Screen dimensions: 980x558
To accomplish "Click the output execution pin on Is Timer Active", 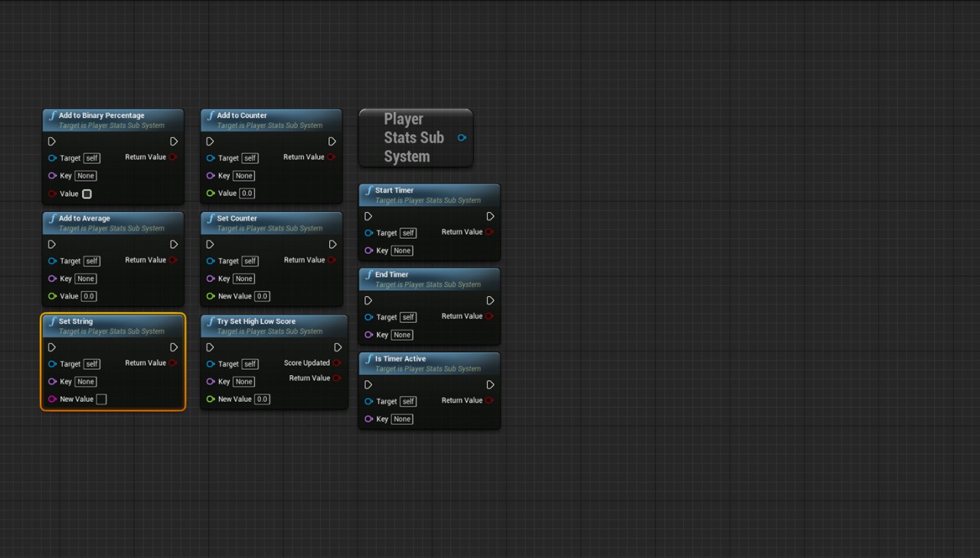I will pyautogui.click(x=490, y=385).
